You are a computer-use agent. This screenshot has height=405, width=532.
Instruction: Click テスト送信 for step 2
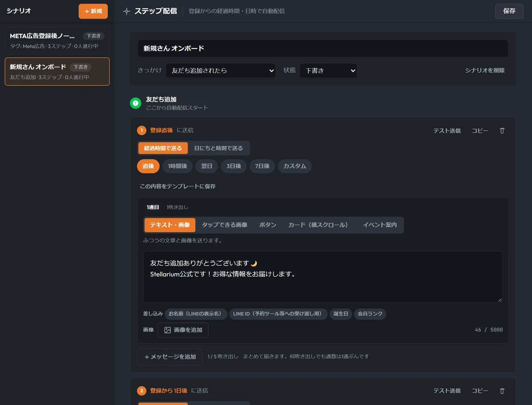[x=447, y=391]
